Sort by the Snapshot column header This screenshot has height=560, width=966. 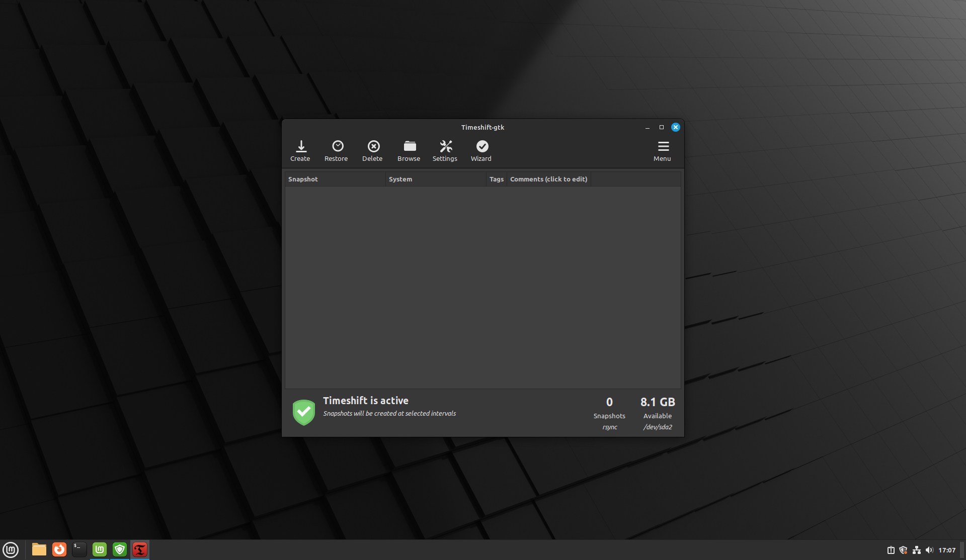point(335,179)
